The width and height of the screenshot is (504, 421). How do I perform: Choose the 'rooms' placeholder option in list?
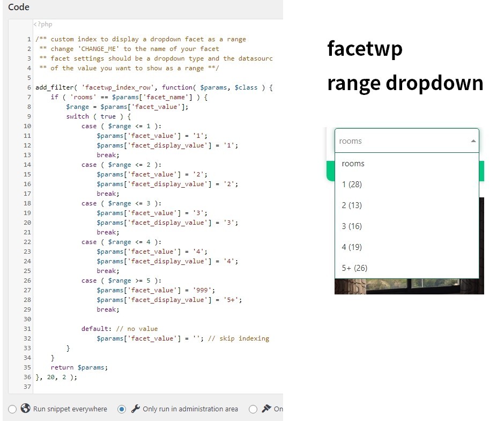(x=406, y=164)
